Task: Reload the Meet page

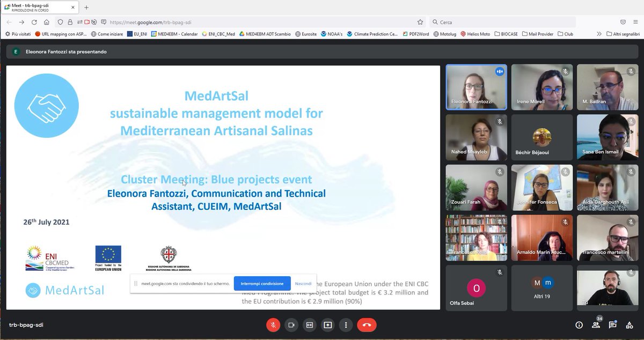Action: (34, 22)
